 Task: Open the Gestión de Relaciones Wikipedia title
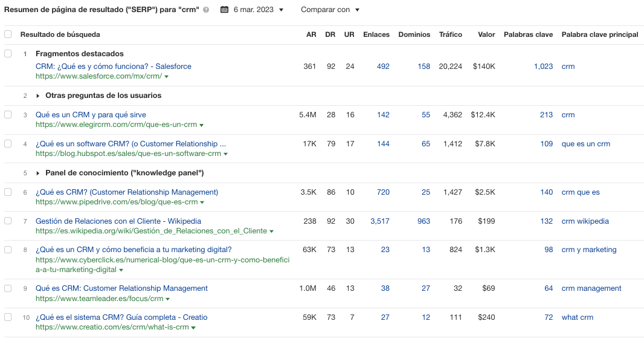[x=118, y=221]
